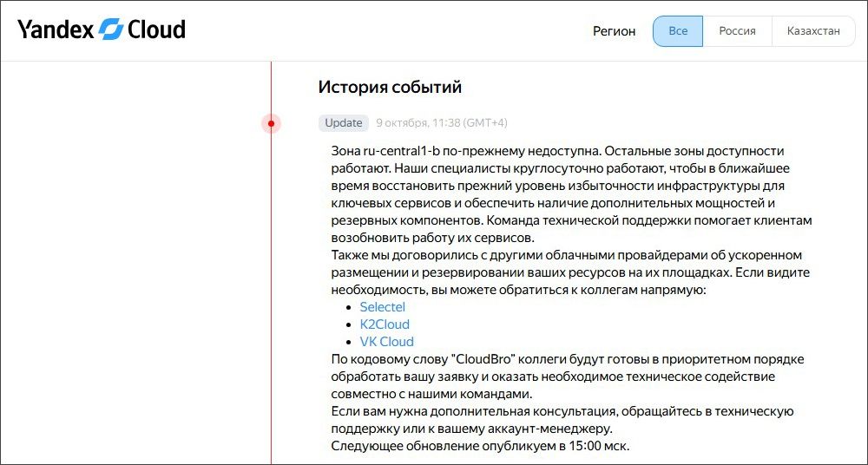Click the Update status badge
This screenshot has height=465, width=868.
point(343,123)
